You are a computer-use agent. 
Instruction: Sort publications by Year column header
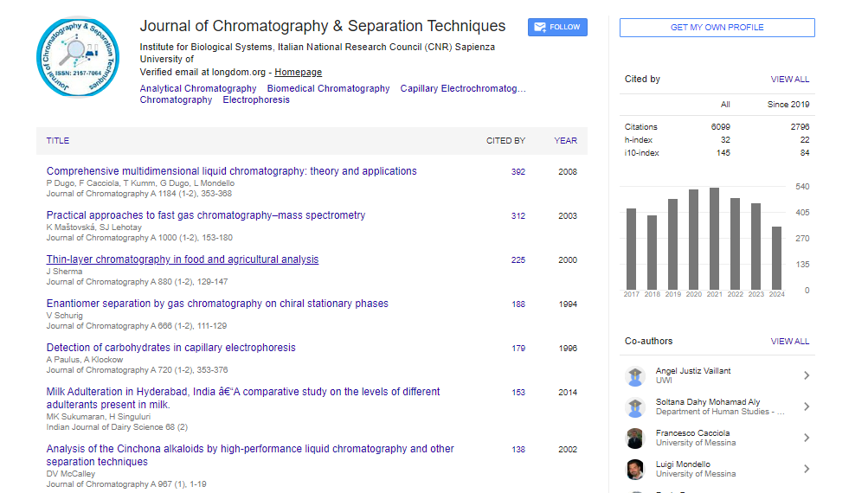pos(565,141)
